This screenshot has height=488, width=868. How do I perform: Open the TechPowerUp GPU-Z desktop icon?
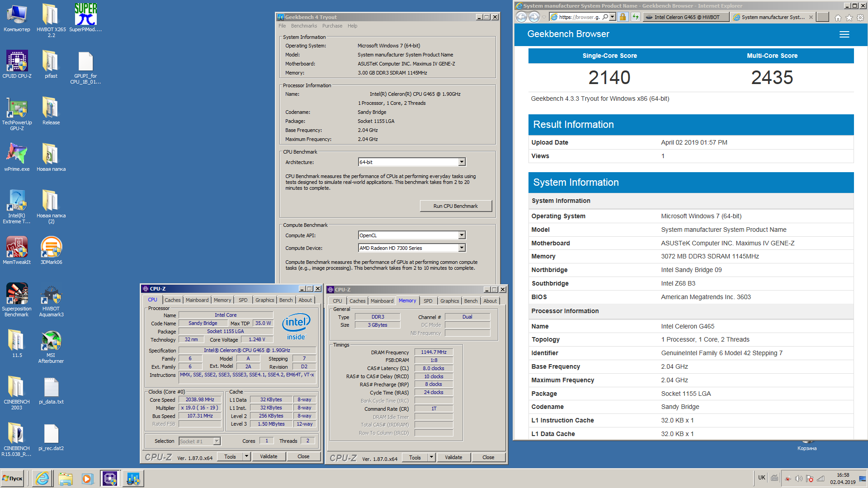pyautogui.click(x=17, y=113)
